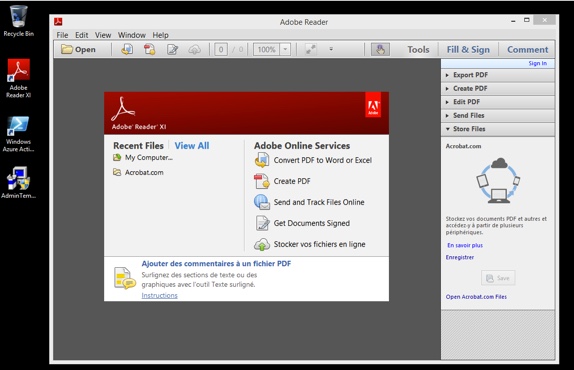Click the En savoir plus link
The height and width of the screenshot is (370, 574).
pos(465,245)
